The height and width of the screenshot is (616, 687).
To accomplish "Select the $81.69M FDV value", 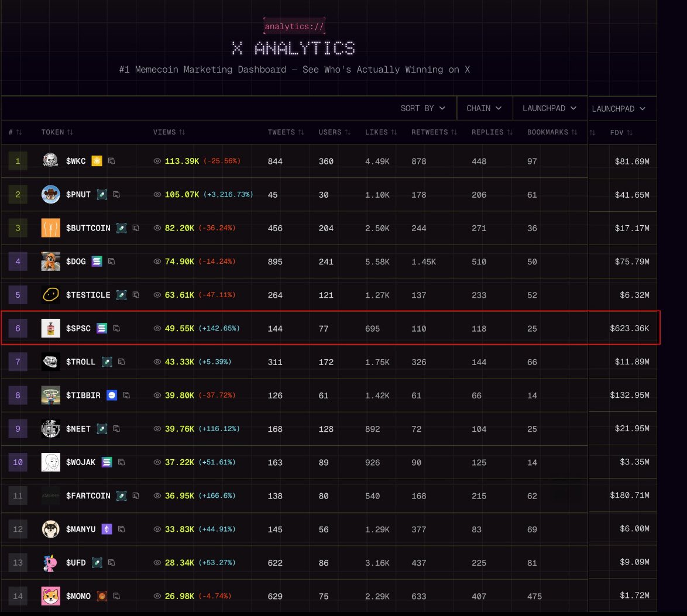I will 632,161.
